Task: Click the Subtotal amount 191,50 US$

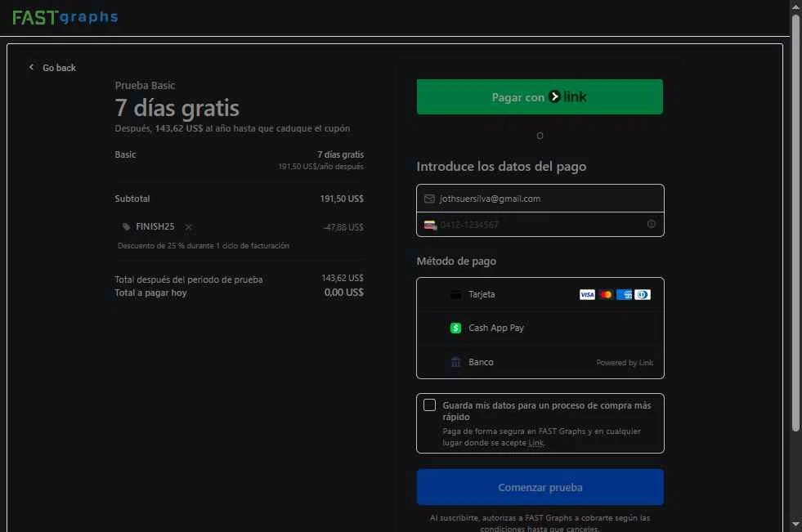Action: click(342, 199)
